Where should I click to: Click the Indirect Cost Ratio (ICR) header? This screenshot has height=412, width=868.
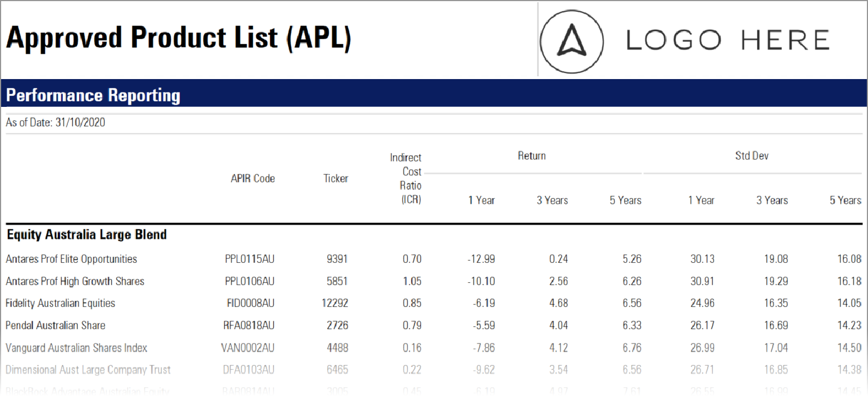pos(406,179)
